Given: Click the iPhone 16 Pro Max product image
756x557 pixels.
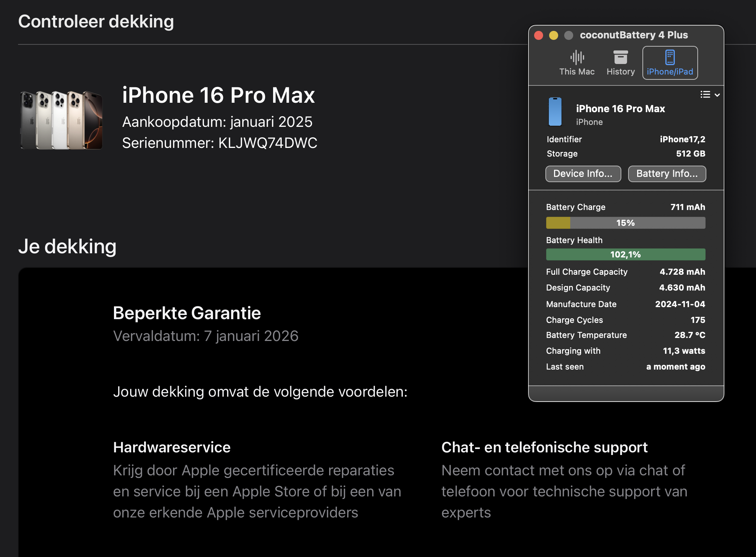Looking at the screenshot, I should point(61,120).
